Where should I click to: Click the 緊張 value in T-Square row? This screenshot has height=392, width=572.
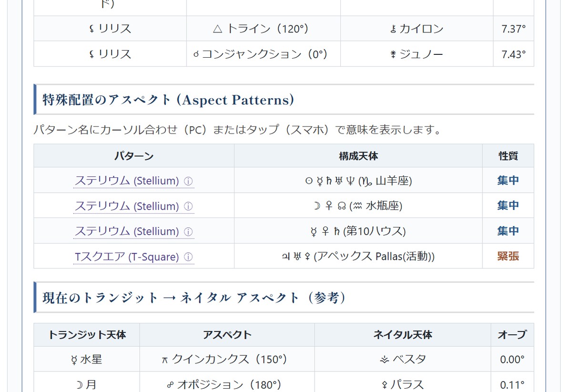click(x=508, y=256)
